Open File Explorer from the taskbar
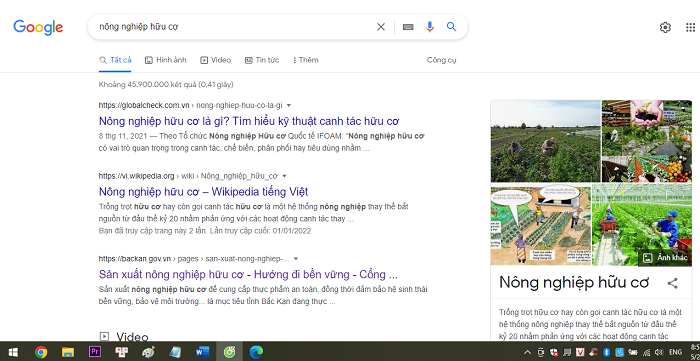This screenshot has height=361, width=700. [x=68, y=352]
